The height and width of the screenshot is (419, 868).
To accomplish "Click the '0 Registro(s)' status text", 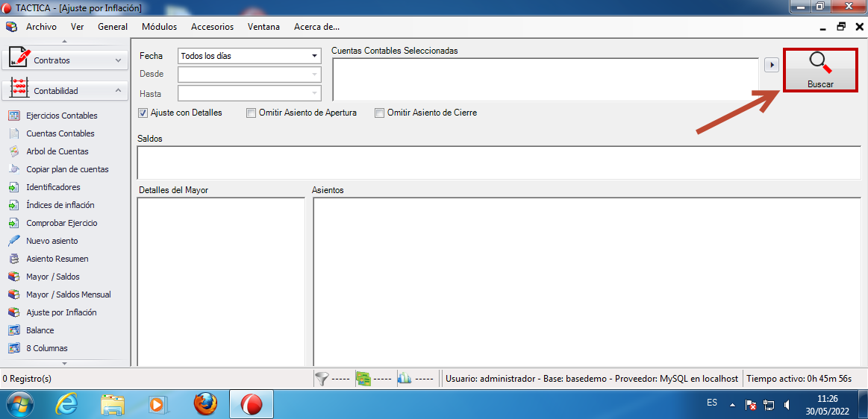I will point(27,379).
